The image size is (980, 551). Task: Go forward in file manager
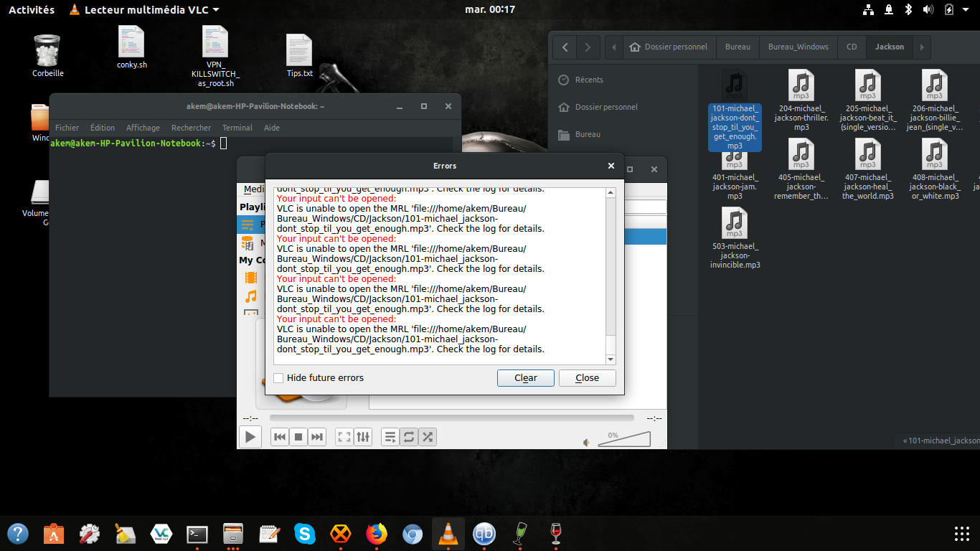point(588,47)
